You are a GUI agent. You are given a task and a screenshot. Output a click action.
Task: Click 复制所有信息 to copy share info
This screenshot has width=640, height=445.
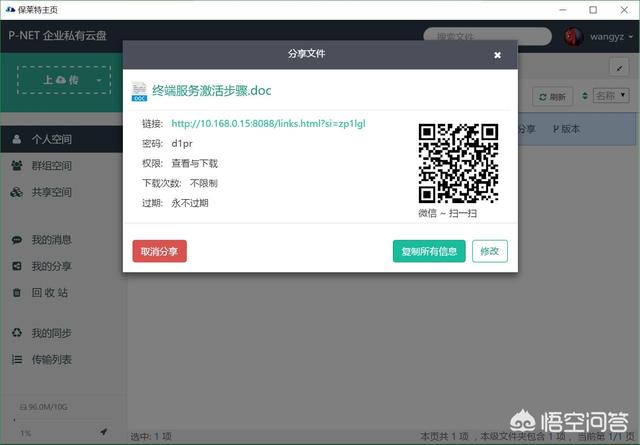pyautogui.click(x=429, y=251)
